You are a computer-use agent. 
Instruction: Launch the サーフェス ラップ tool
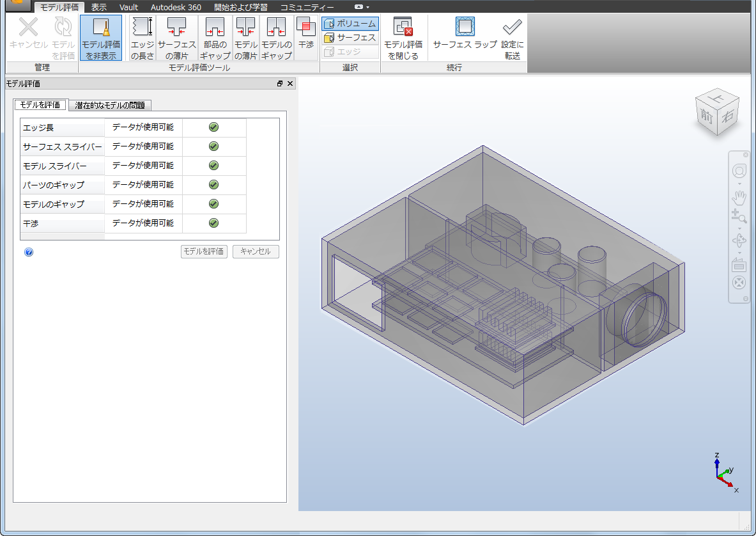tap(465, 33)
